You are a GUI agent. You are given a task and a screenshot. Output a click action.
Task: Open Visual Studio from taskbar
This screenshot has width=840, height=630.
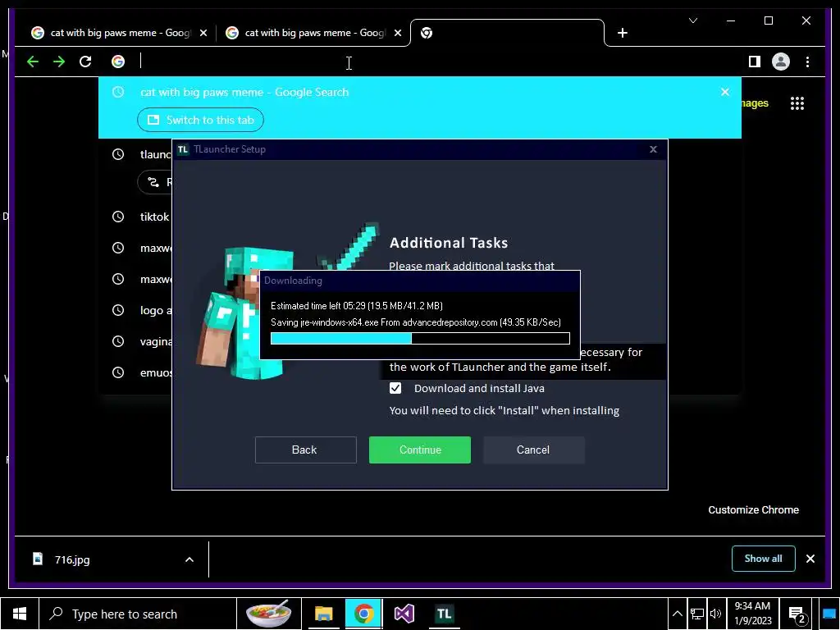(x=404, y=614)
